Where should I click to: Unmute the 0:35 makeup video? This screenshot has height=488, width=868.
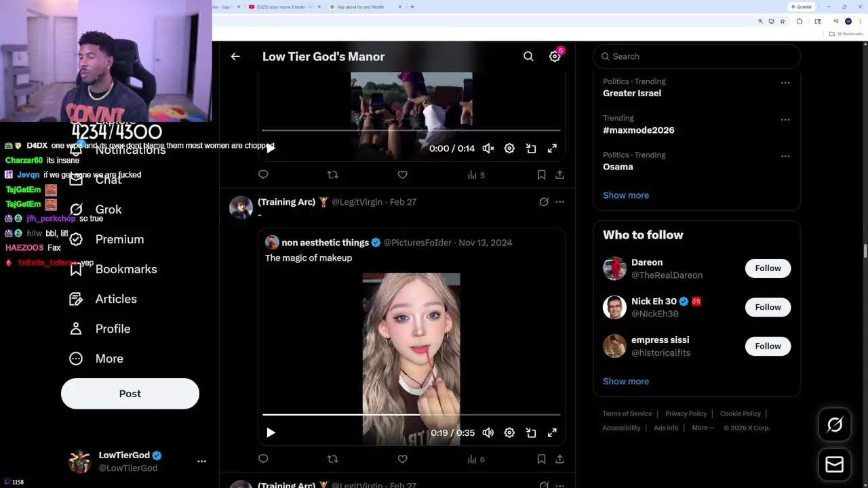(488, 432)
